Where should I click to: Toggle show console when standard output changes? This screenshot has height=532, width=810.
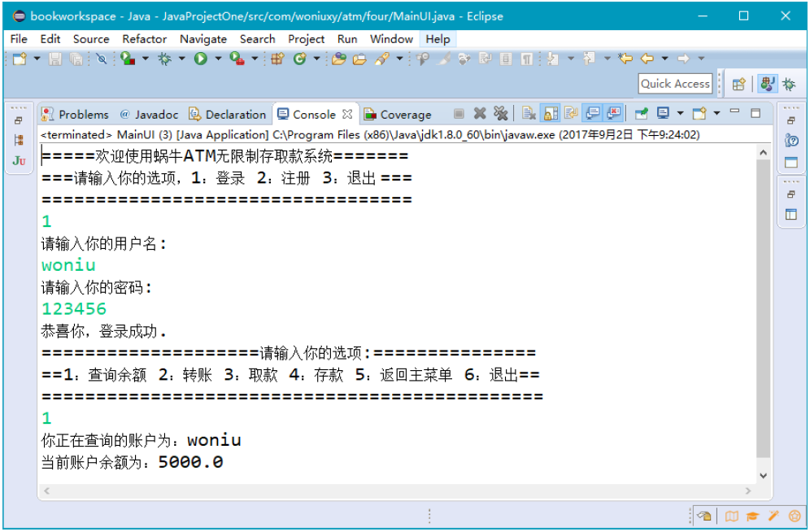pos(593,114)
